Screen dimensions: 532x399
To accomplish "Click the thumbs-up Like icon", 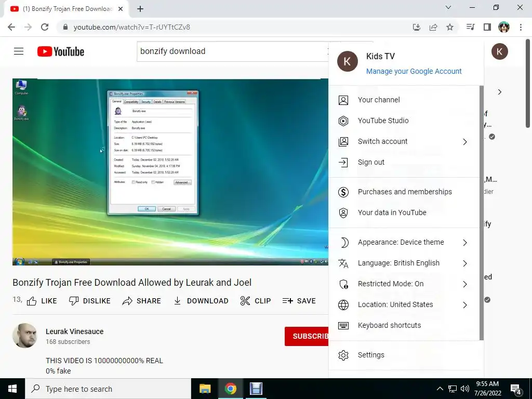I will pos(32,301).
